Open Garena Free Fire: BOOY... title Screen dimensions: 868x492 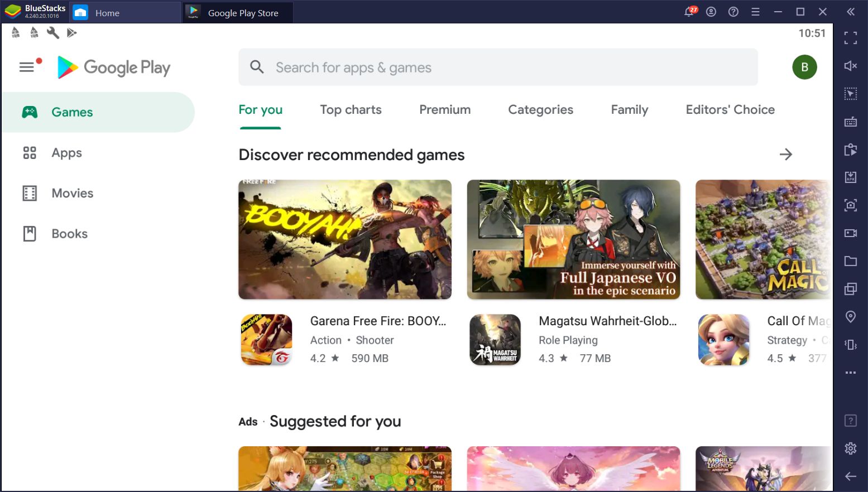(x=378, y=321)
